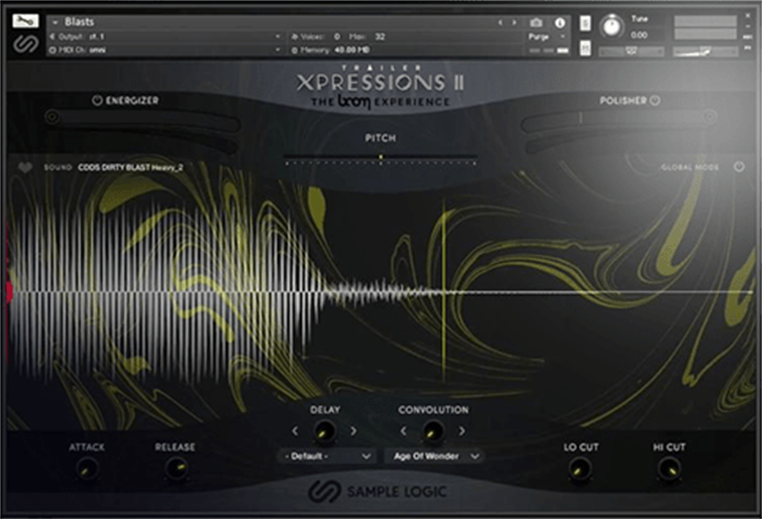Screen dimensions: 762x519
Task: Open the Blasts instrument name menu
Action: click(x=150, y=21)
